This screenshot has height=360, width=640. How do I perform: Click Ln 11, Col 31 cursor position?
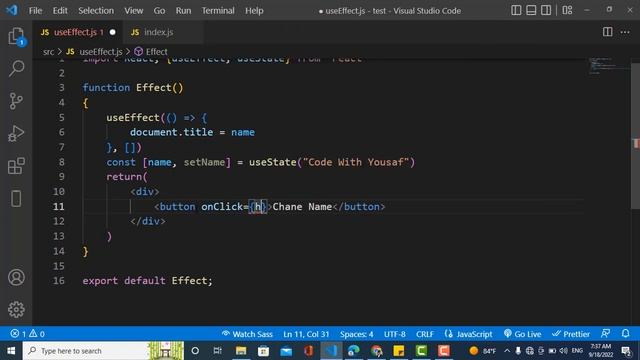(306, 334)
